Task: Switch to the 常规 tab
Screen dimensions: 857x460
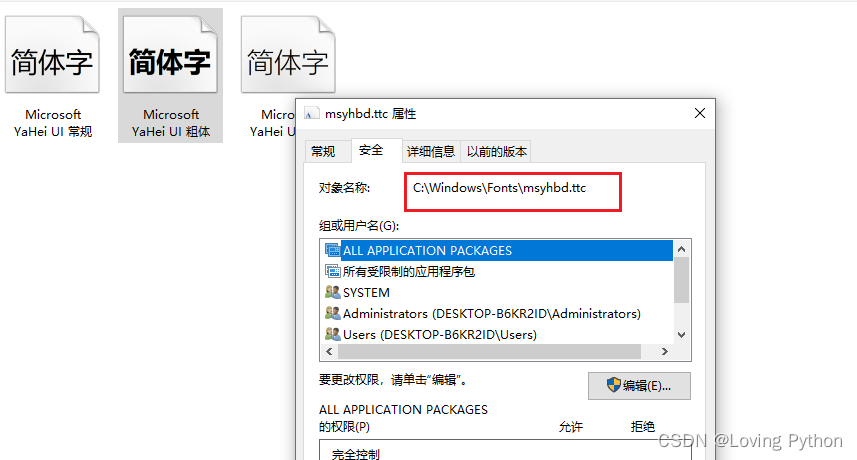Action: 323,151
